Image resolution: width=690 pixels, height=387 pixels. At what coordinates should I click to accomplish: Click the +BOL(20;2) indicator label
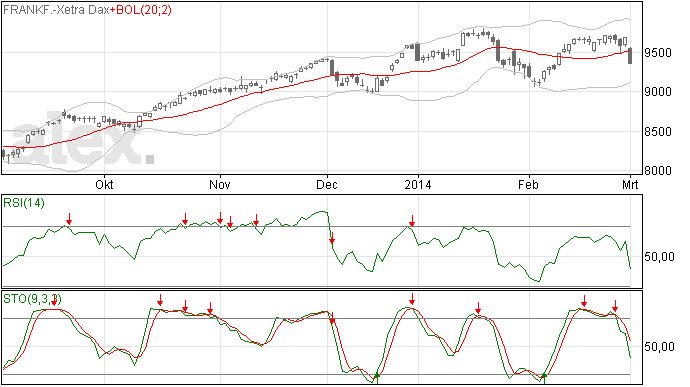(x=140, y=10)
